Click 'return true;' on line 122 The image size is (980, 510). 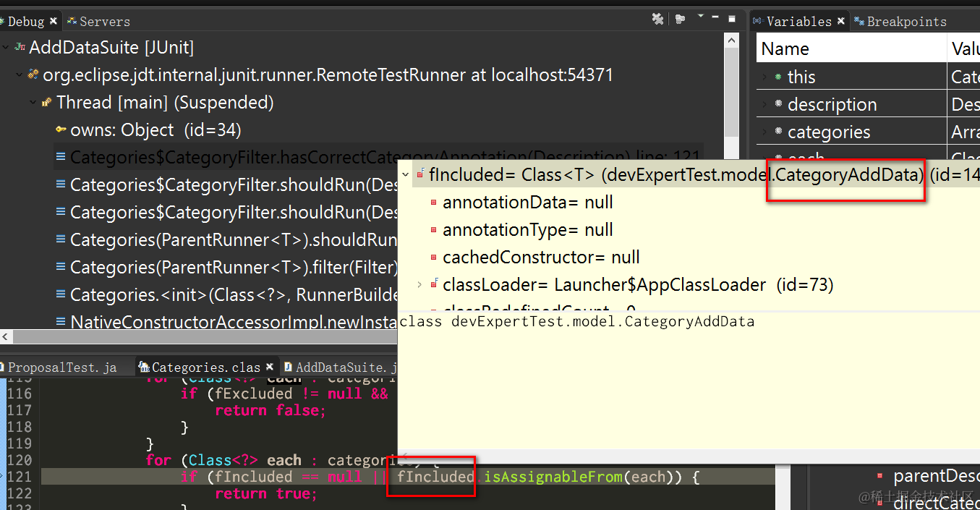[x=266, y=494]
